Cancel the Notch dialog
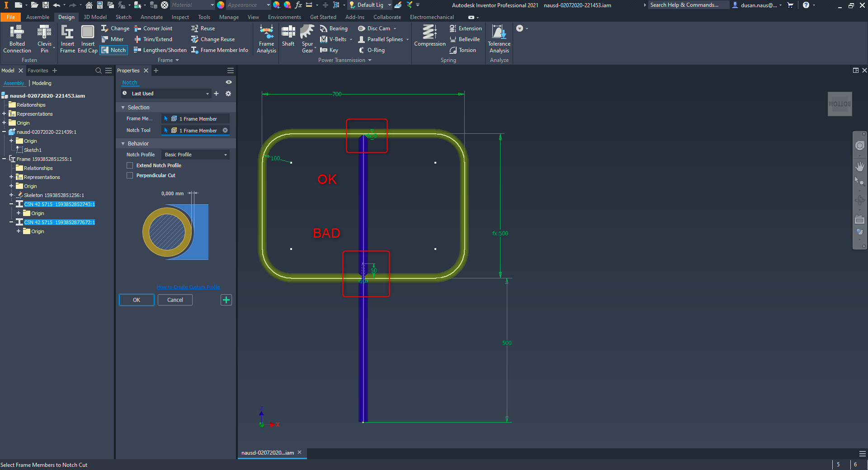 coord(175,300)
